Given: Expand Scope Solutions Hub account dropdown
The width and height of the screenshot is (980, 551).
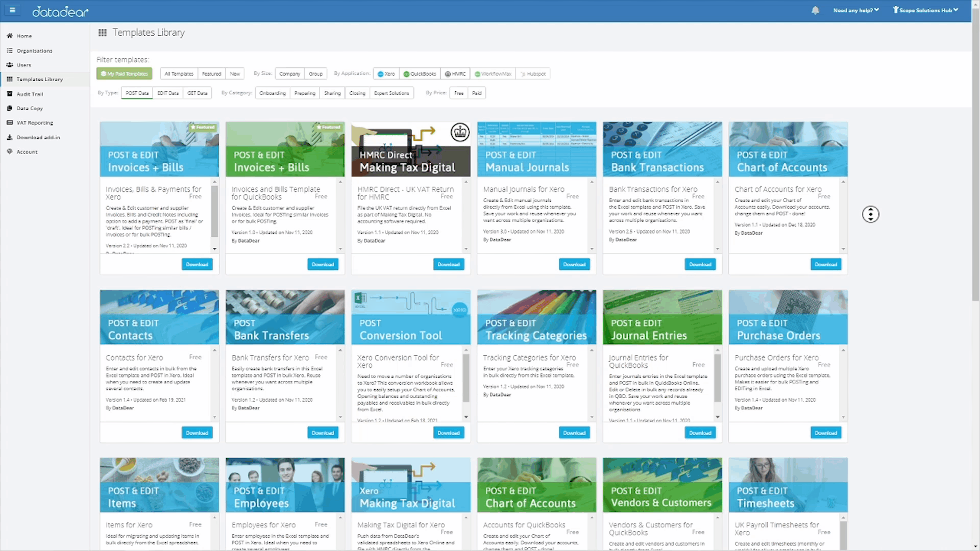Looking at the screenshot, I should click(925, 10).
